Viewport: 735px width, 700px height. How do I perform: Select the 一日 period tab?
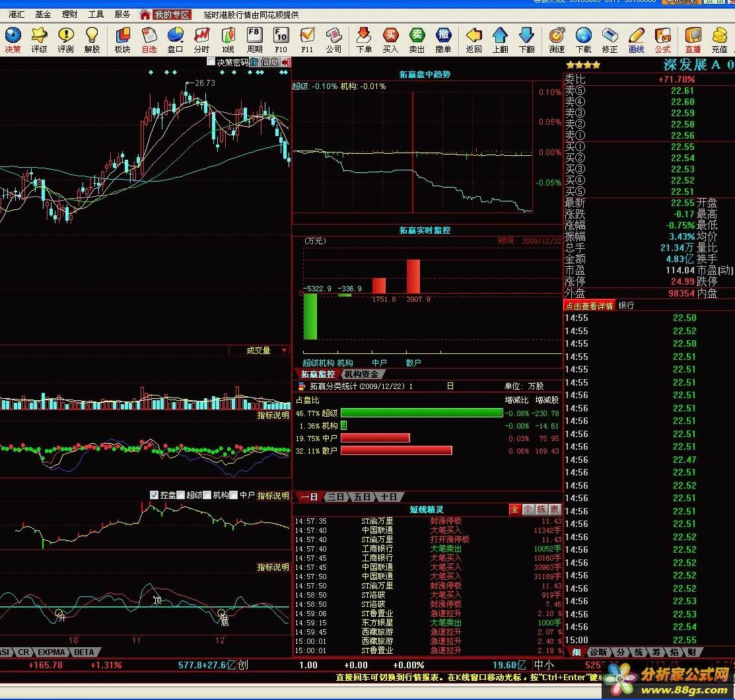309,497
